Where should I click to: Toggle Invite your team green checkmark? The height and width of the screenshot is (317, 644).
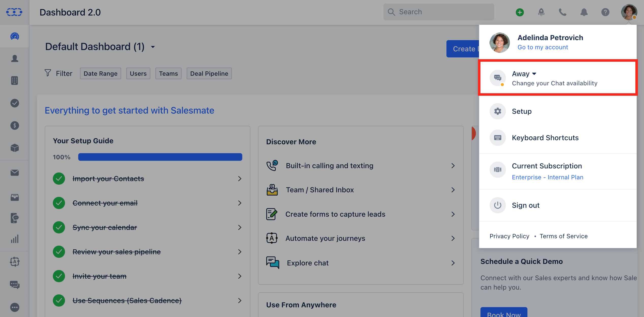point(59,276)
